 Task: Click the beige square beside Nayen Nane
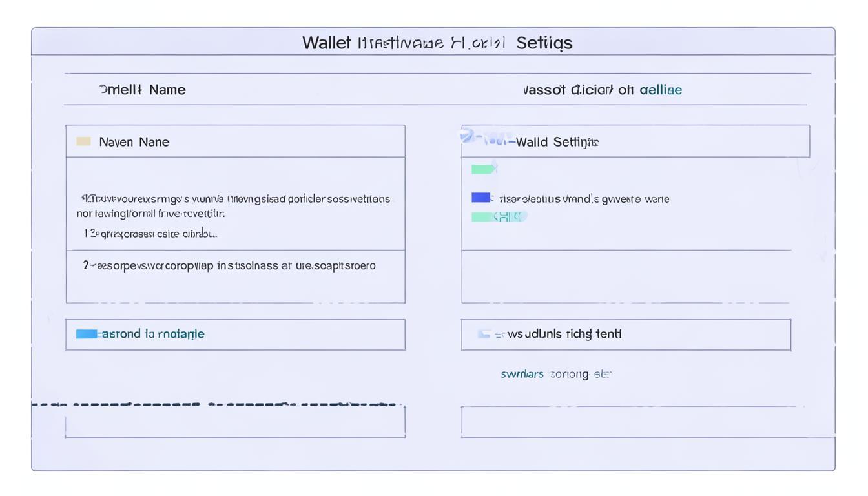click(x=83, y=141)
